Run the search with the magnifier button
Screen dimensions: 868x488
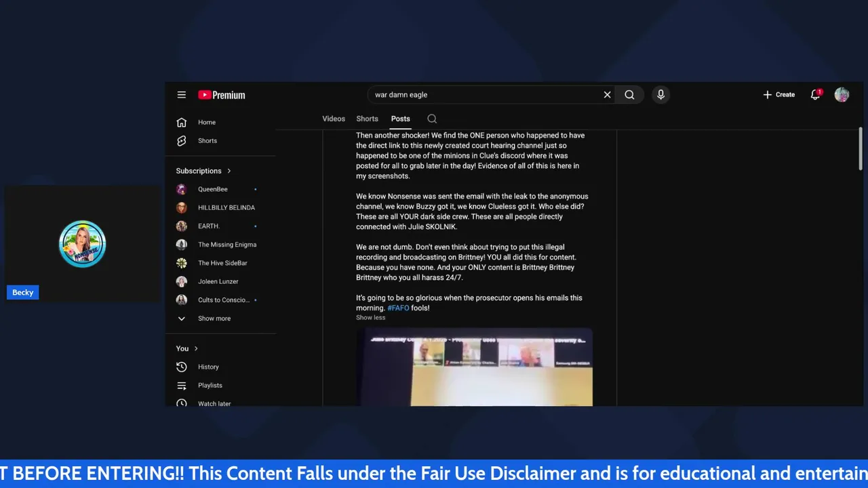(x=629, y=95)
